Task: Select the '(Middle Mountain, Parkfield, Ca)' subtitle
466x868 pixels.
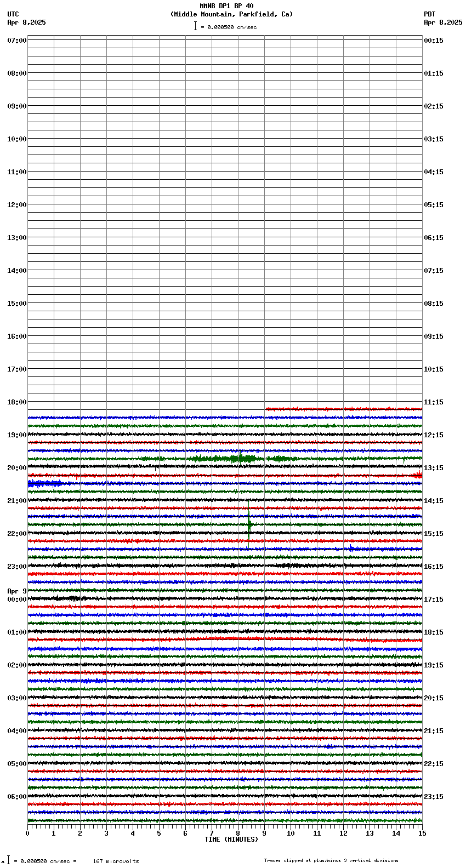Action: click(231, 14)
